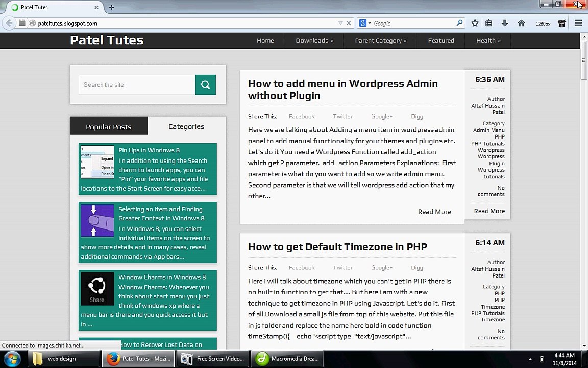Viewport: 588px width, 368px height.
Task: Open the Featured menu item
Action: (x=441, y=40)
